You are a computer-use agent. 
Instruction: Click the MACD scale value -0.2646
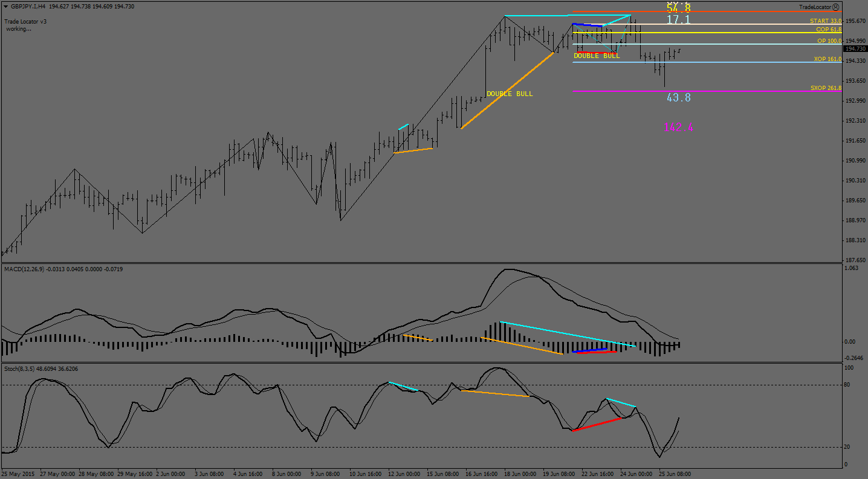[x=854, y=357]
